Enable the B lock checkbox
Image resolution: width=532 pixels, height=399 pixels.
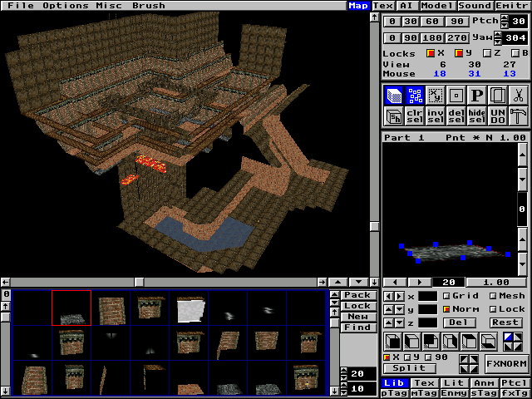click(x=515, y=53)
